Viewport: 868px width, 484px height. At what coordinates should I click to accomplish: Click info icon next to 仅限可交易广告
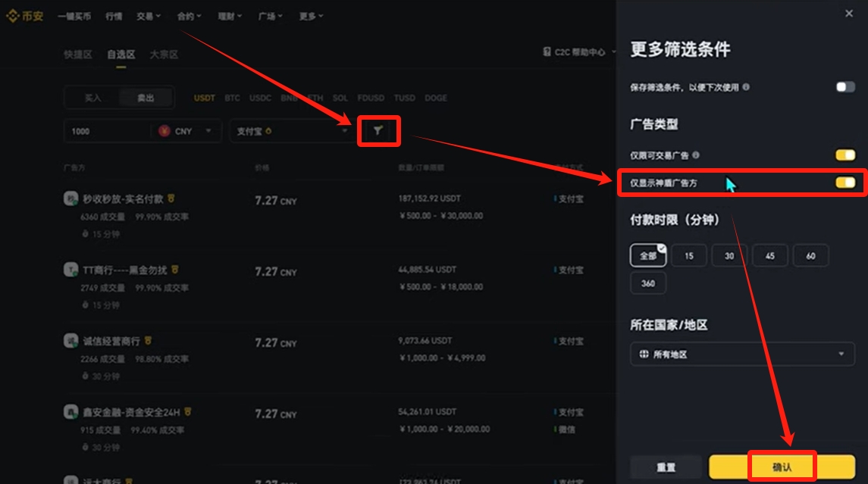click(x=696, y=155)
